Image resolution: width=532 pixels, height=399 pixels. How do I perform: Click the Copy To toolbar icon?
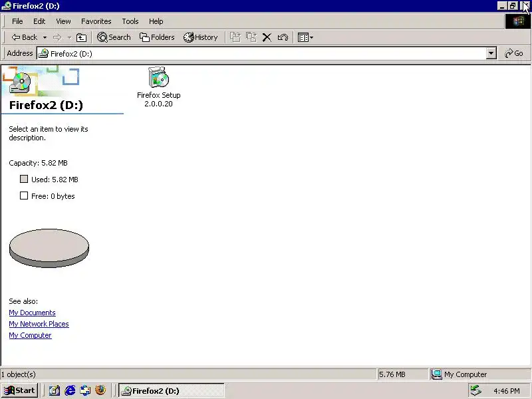(x=251, y=37)
